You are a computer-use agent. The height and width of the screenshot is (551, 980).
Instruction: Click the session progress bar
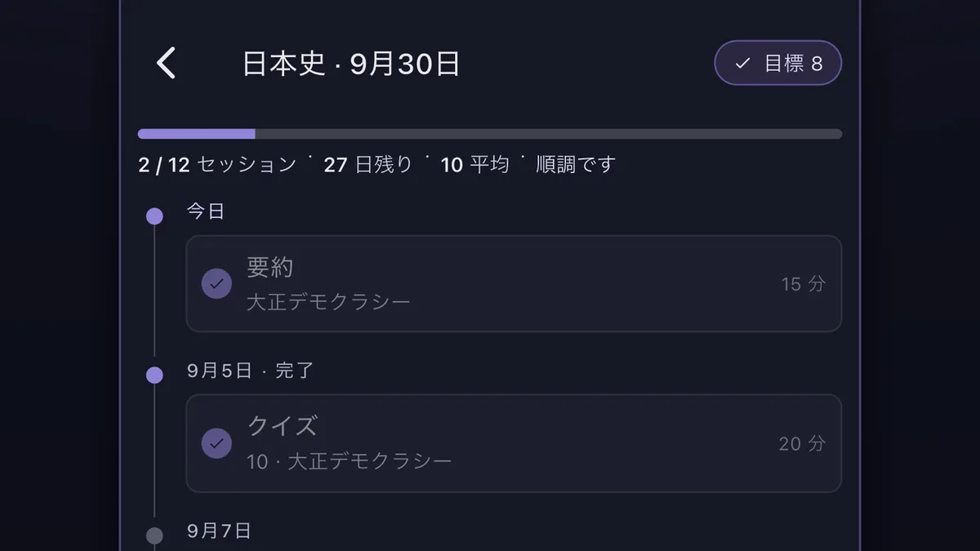click(489, 134)
